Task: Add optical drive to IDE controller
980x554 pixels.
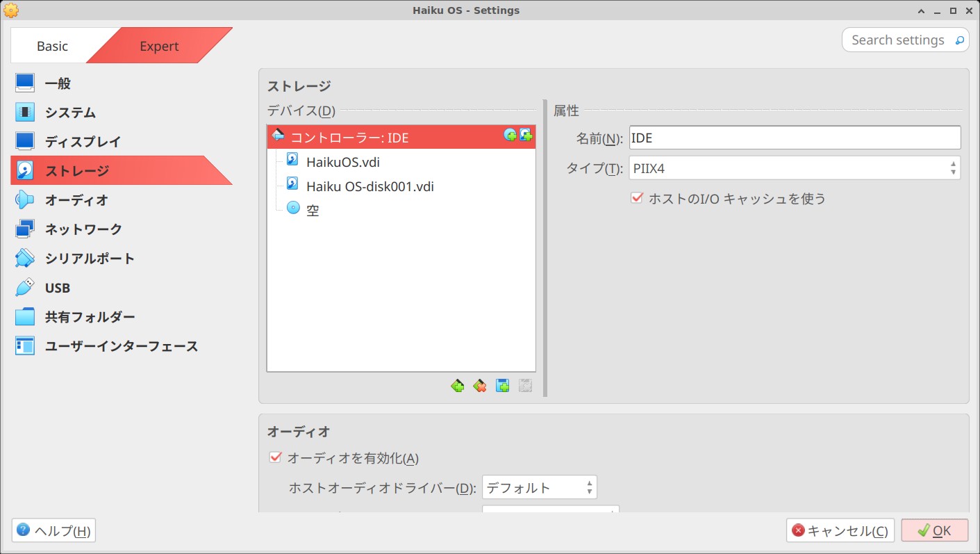Action: pyautogui.click(x=510, y=136)
